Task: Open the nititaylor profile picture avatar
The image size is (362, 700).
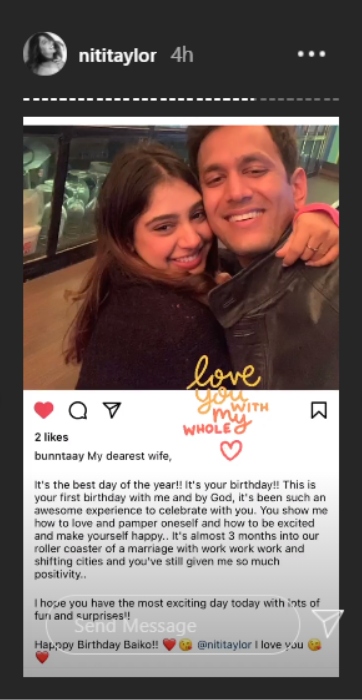Action: coord(45,54)
